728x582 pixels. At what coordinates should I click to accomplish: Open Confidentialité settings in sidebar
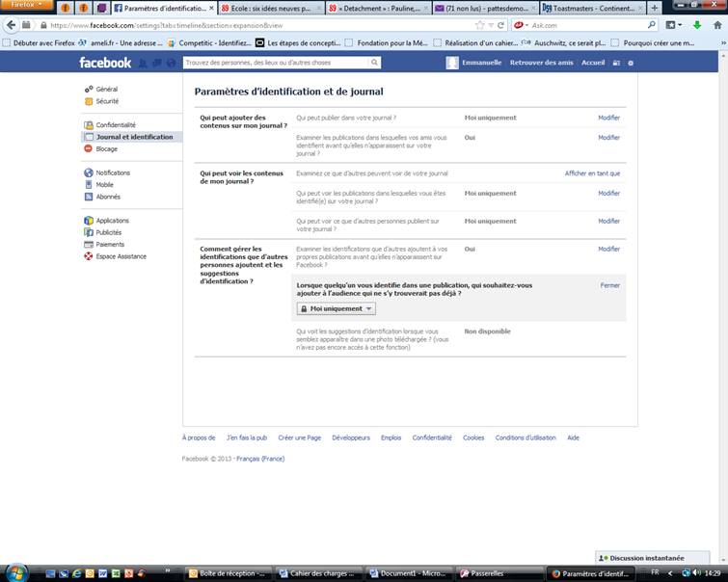pyautogui.click(x=116, y=125)
